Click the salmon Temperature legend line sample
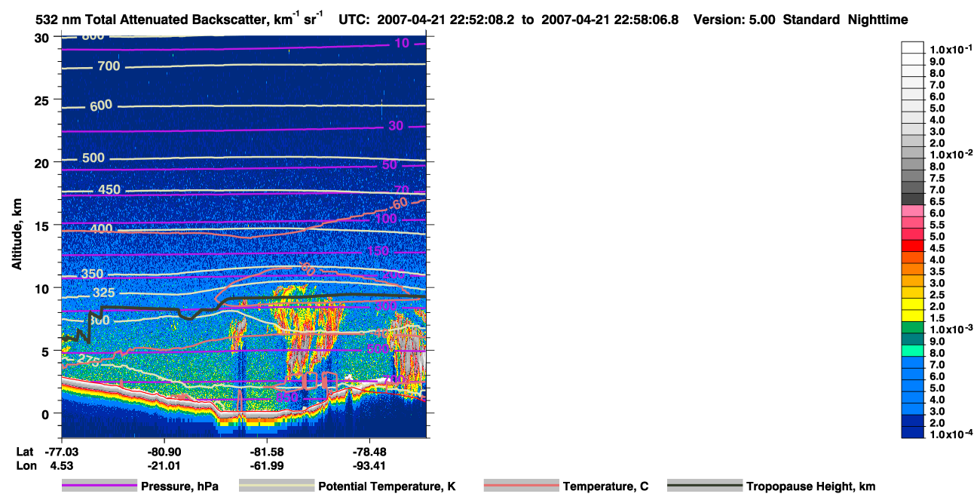 coord(521,486)
